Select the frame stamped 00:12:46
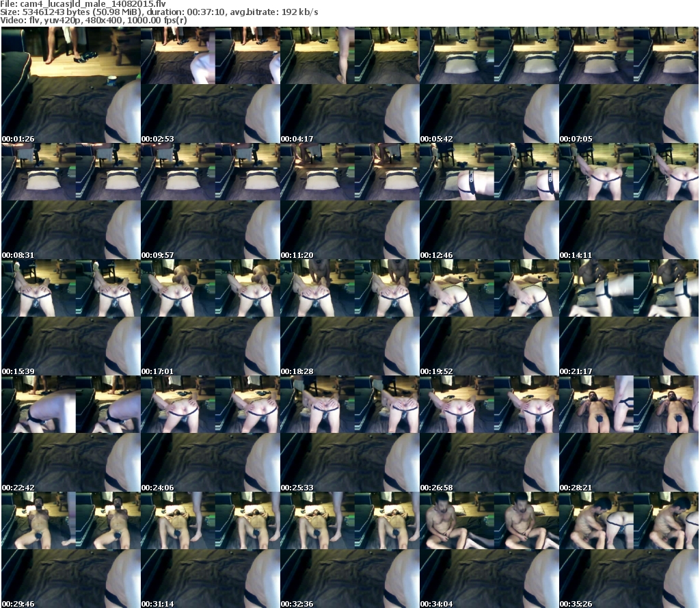The image size is (700, 608). 489,201
